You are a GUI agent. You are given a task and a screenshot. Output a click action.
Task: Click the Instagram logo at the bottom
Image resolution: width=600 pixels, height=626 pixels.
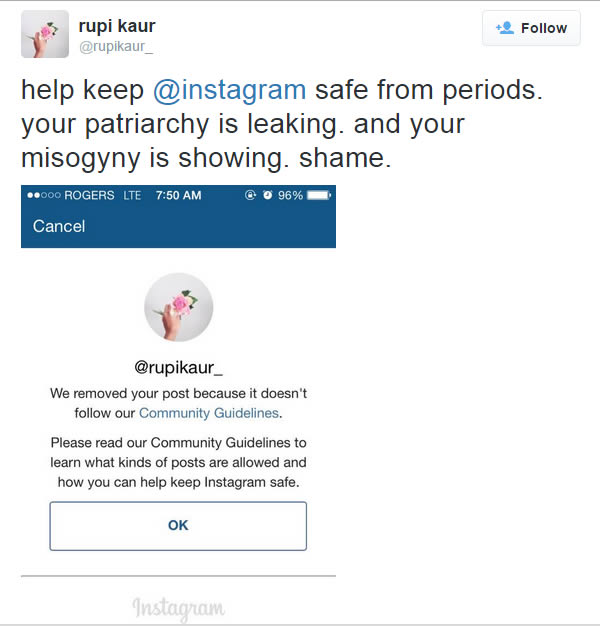[x=178, y=608]
